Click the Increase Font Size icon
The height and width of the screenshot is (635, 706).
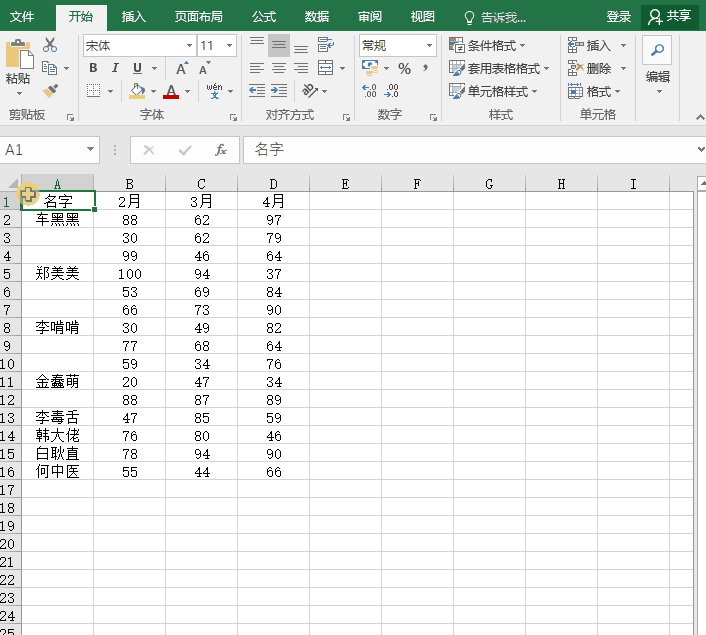pos(182,68)
